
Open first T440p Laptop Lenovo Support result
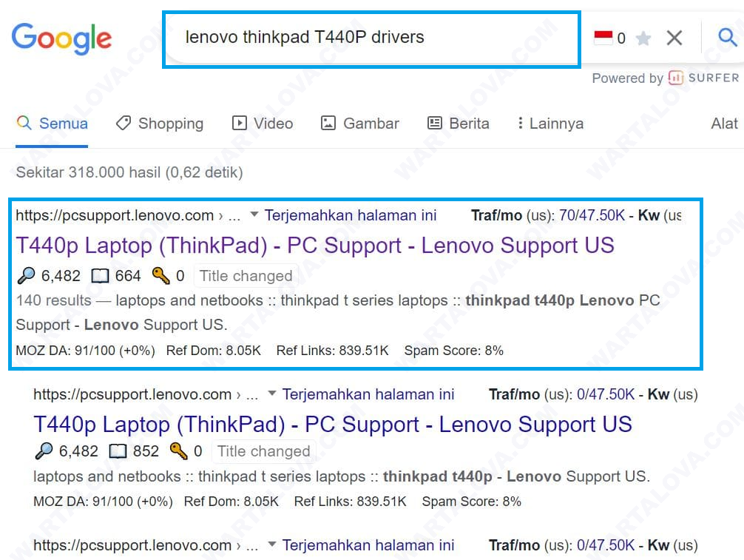click(315, 246)
